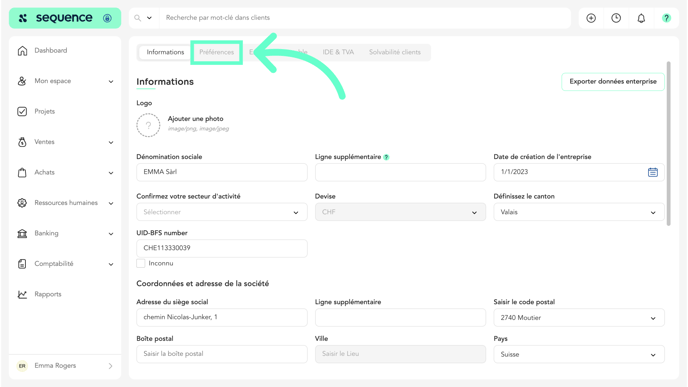Expand the Ventes menu in sidebar
The height and width of the screenshot is (387, 688).
[x=65, y=142]
